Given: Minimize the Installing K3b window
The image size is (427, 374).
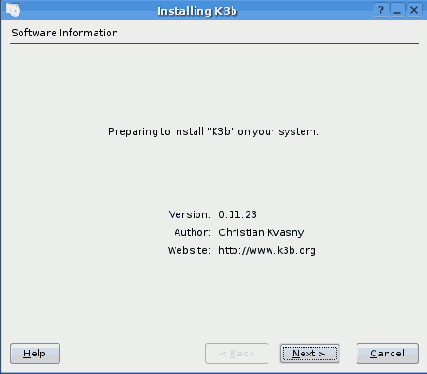Looking at the screenshot, I should click(x=397, y=10).
